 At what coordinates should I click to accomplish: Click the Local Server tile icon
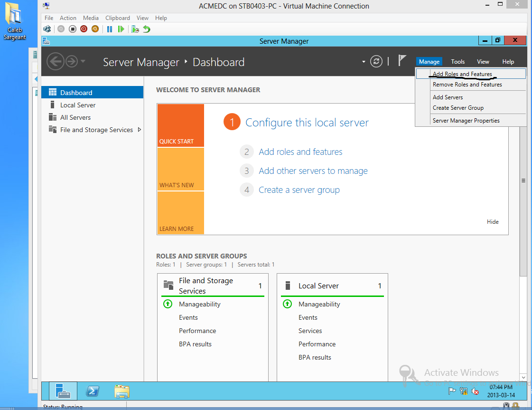(x=288, y=286)
